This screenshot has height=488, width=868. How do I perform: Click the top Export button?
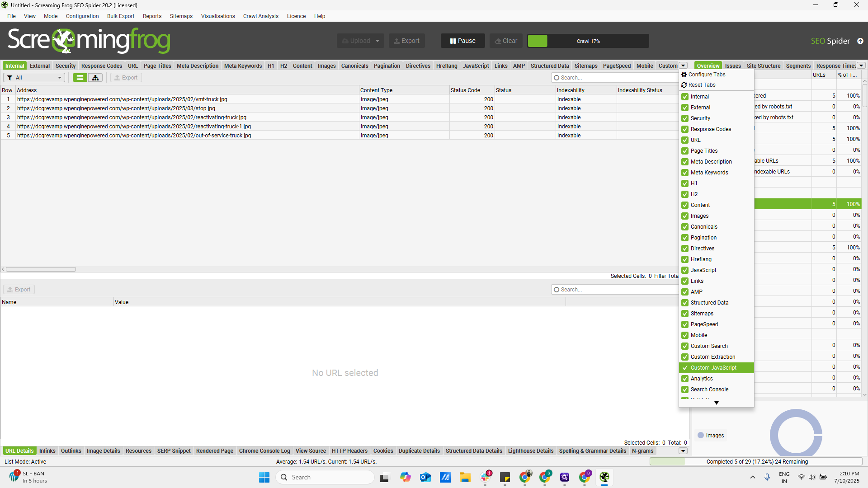coord(406,41)
